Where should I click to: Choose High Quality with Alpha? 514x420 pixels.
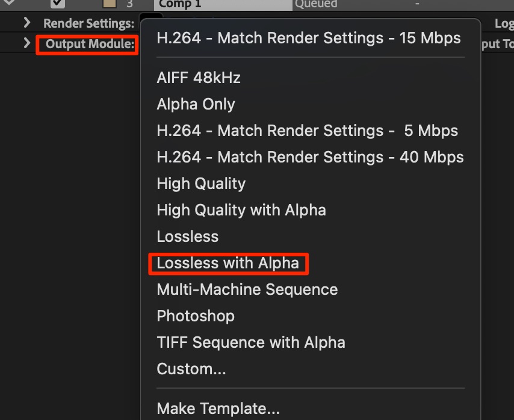(241, 210)
